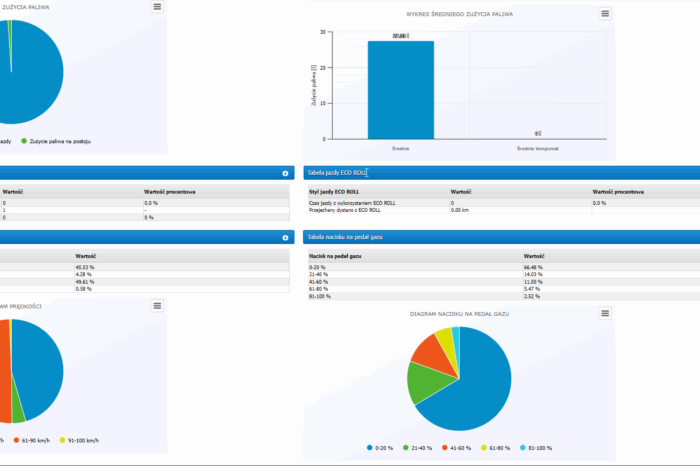Image resolution: width=700 pixels, height=466 pixels.
Task: Click the Tabela jazdy ECO ROLL header
Action: 337,173
